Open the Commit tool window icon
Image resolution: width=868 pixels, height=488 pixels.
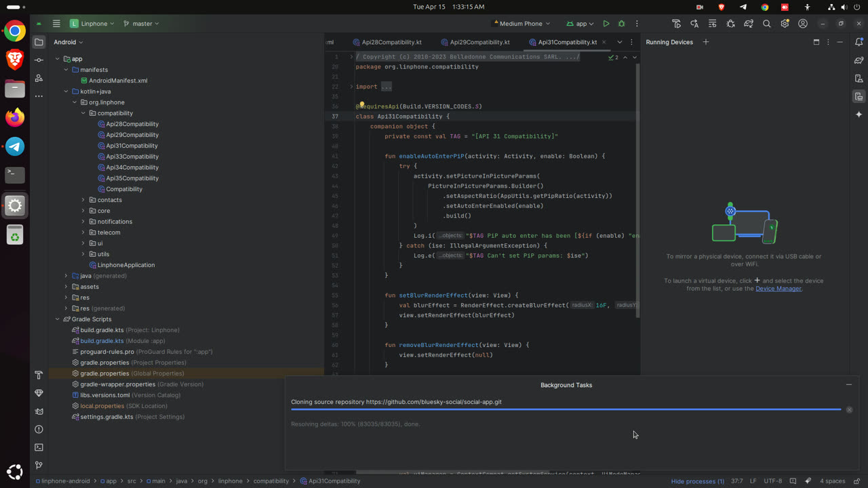(x=39, y=60)
